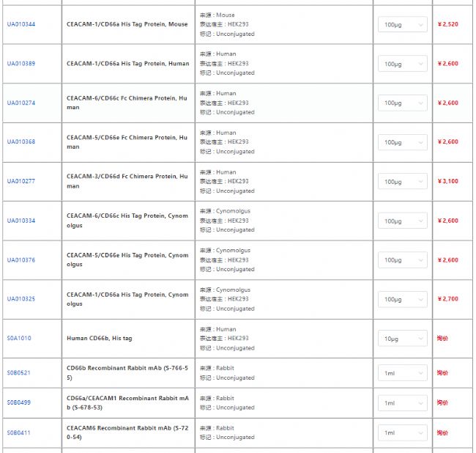The height and width of the screenshot is (453, 476).
Task: Expand size dropdown for CEACAM-3/CD66d Fc Chimera
Action: [x=402, y=182]
